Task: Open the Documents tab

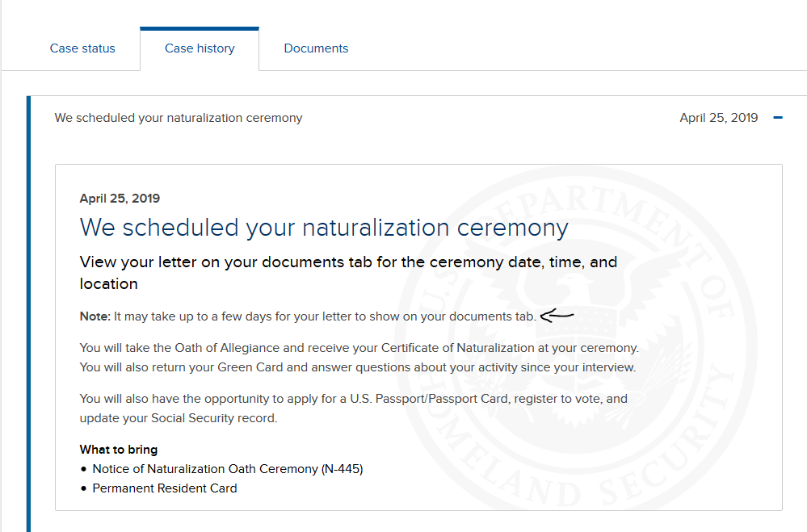Action: [x=316, y=48]
